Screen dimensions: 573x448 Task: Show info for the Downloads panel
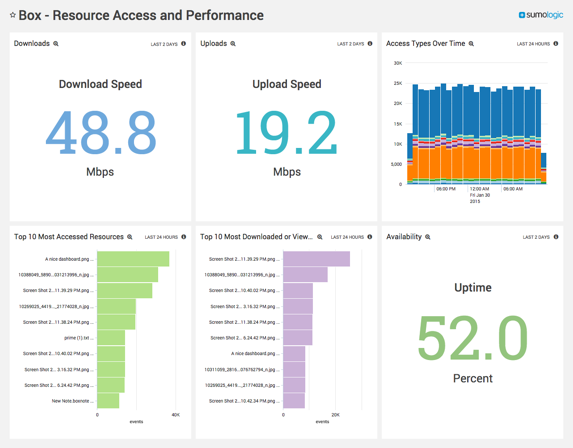point(183,43)
